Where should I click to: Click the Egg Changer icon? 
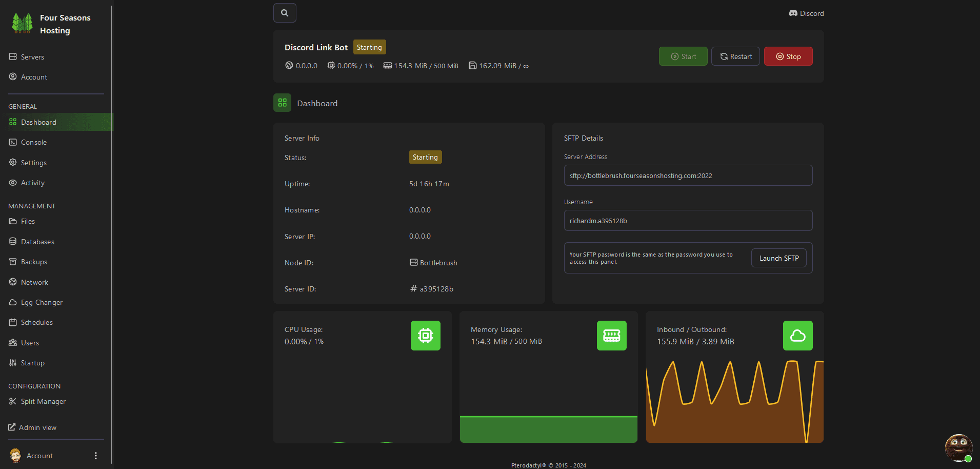click(13, 302)
